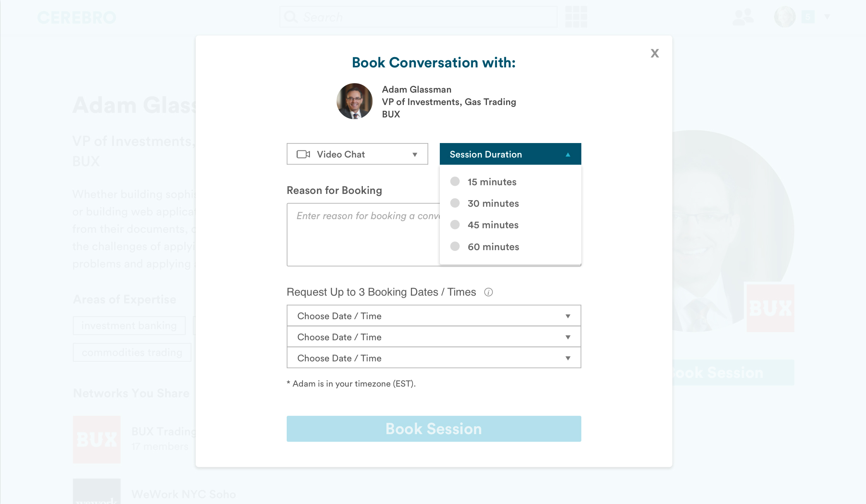Close the booking dialog with the X
866x504 pixels.
pos(655,53)
